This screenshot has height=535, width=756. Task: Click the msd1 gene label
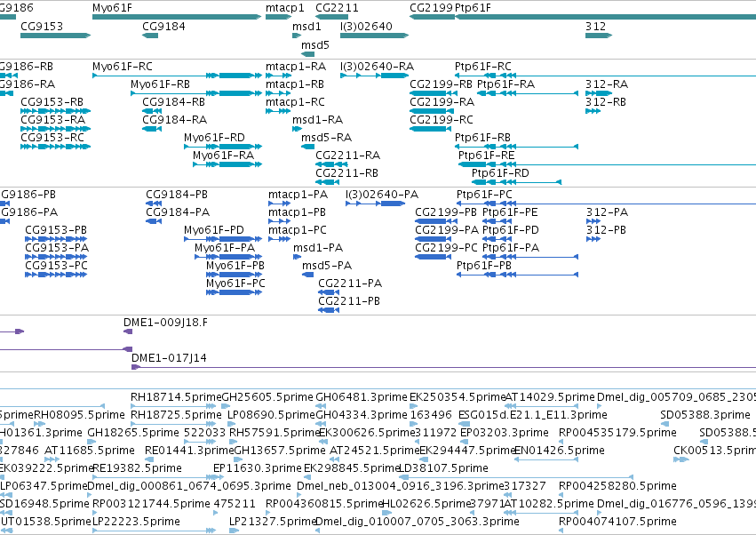tap(306, 26)
